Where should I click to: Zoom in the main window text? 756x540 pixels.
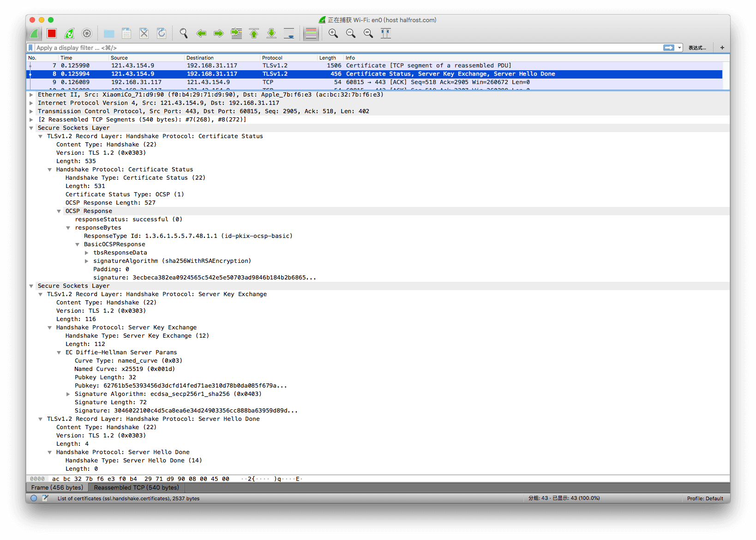point(333,33)
